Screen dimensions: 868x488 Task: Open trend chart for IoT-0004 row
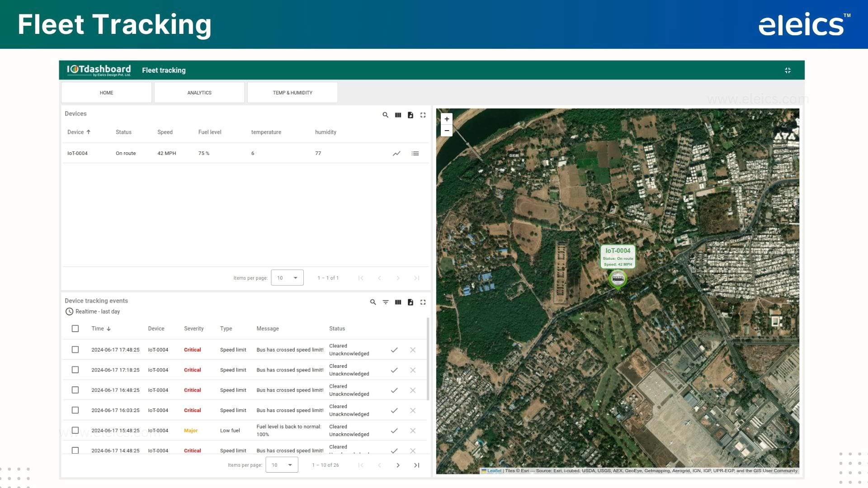click(x=396, y=154)
